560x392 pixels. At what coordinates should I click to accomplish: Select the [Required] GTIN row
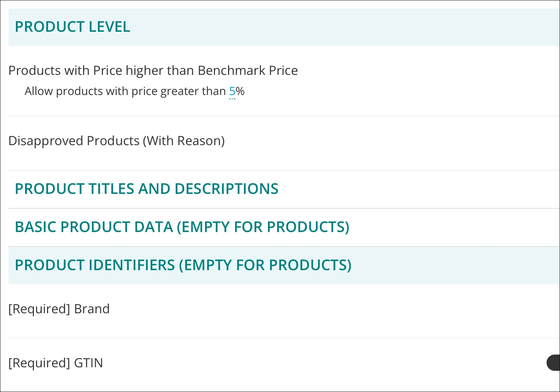[x=56, y=363]
